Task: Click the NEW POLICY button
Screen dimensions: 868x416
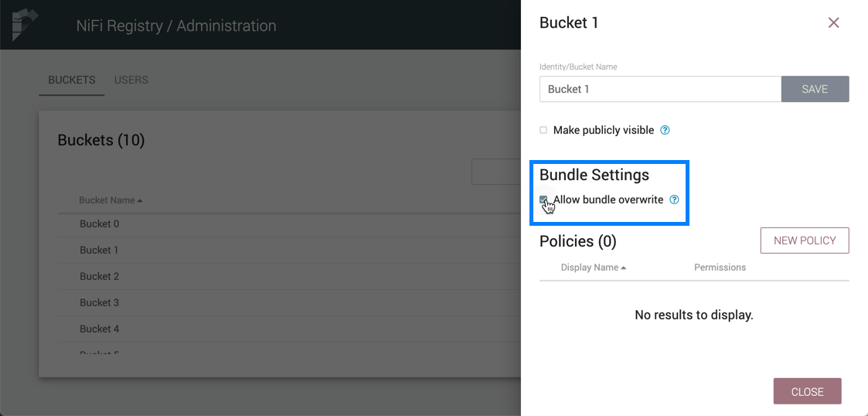Action: [804, 240]
